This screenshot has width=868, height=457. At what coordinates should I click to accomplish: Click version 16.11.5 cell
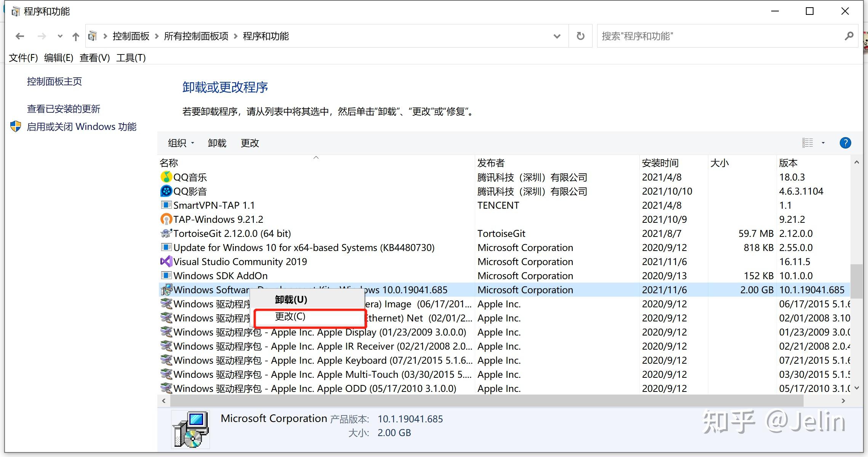(794, 262)
